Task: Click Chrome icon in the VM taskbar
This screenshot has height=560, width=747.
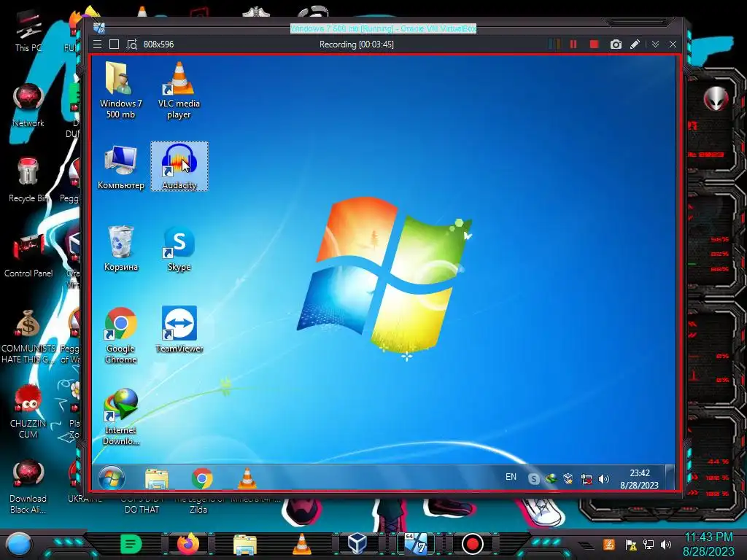Action: point(202,478)
